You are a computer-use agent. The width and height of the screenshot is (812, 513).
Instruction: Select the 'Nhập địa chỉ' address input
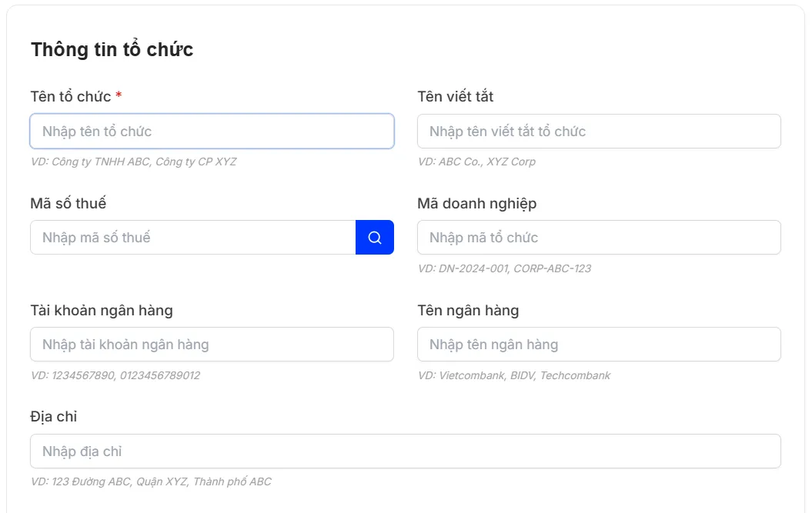[405, 451]
